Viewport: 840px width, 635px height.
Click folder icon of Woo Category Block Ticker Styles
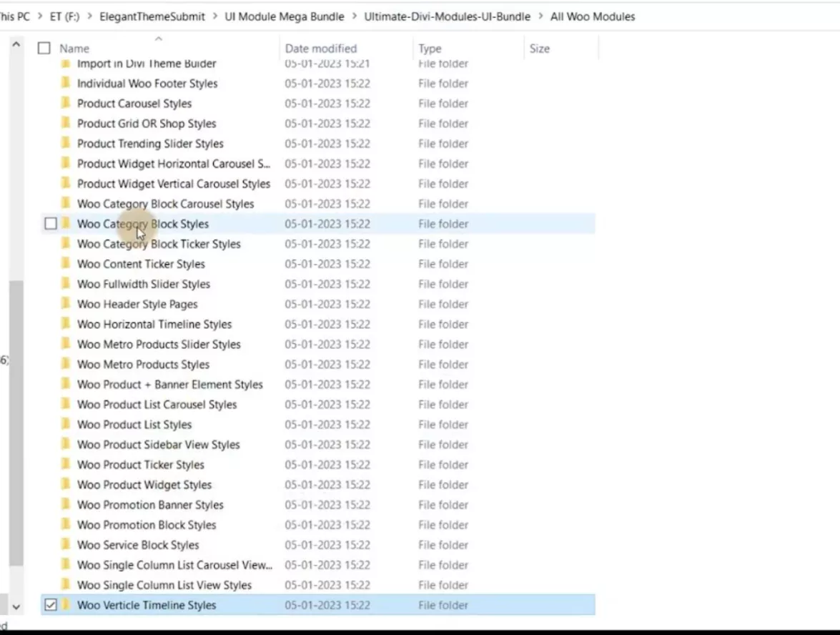[66, 244]
